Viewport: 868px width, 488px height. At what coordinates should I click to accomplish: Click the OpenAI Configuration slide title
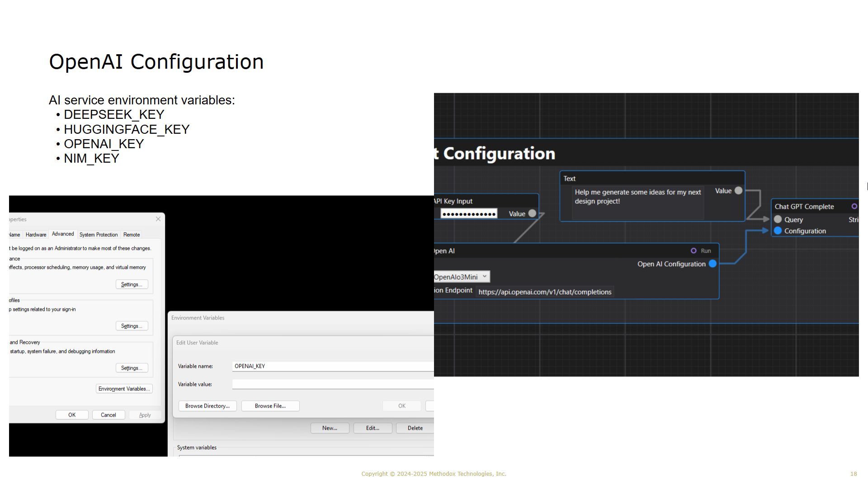(156, 62)
